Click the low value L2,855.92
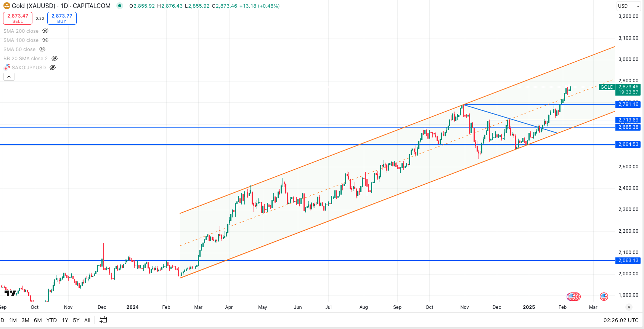Image resolution: width=644 pixels, height=329 pixels. [197, 6]
